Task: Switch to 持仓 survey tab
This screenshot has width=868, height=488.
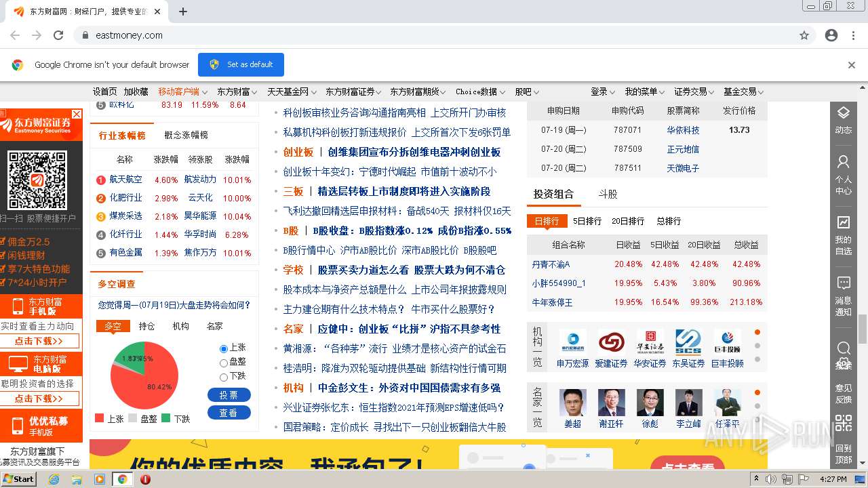Action: coord(146,326)
